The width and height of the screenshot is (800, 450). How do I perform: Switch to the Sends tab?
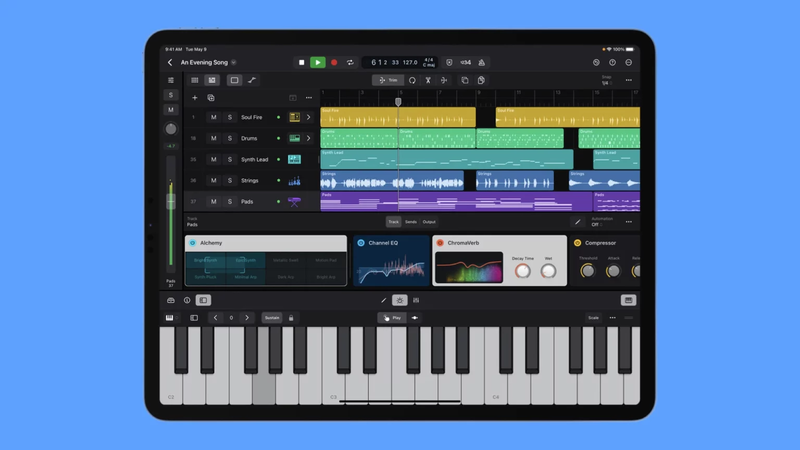(x=411, y=221)
